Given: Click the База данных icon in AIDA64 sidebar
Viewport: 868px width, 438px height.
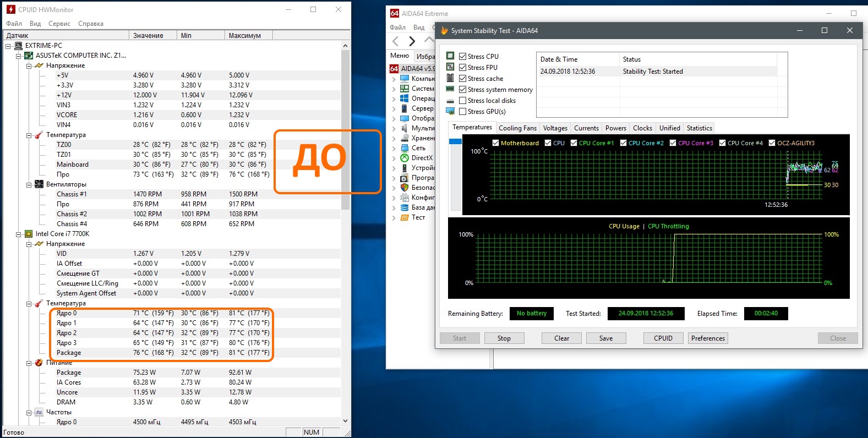Looking at the screenshot, I should click(x=405, y=207).
